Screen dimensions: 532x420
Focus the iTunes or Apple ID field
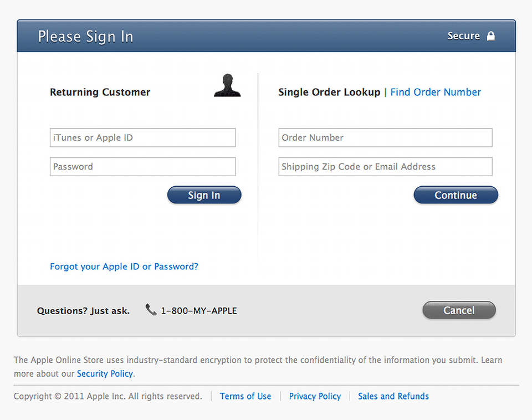(142, 138)
